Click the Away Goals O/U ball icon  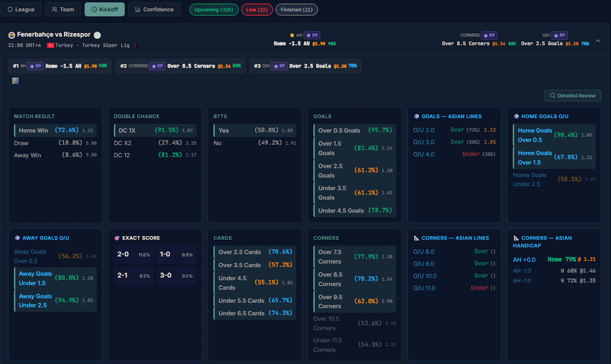(x=17, y=238)
